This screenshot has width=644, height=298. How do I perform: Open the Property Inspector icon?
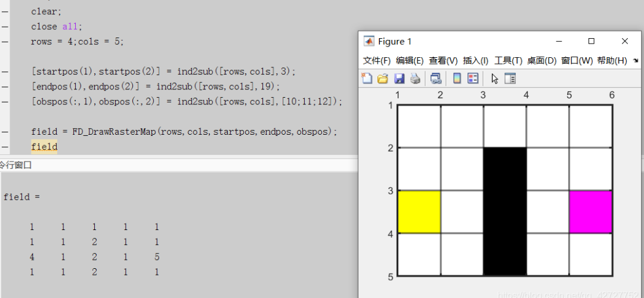(510, 79)
